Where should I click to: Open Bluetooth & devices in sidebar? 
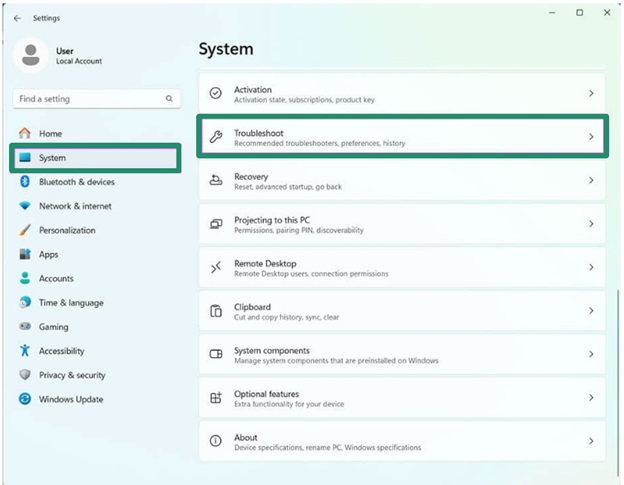76,182
